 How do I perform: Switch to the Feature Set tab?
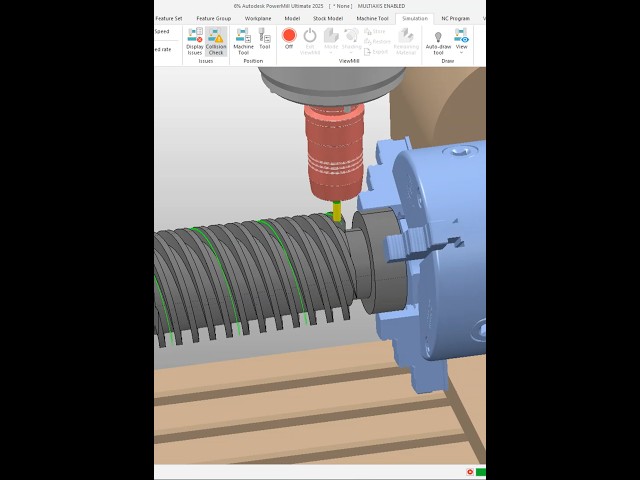[x=169, y=18]
